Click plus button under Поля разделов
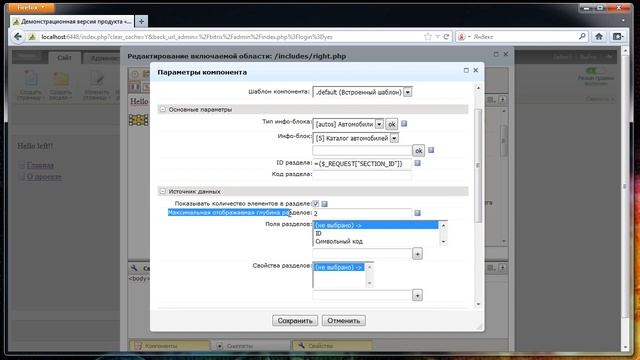This screenshot has width=640, height=360. click(x=417, y=254)
